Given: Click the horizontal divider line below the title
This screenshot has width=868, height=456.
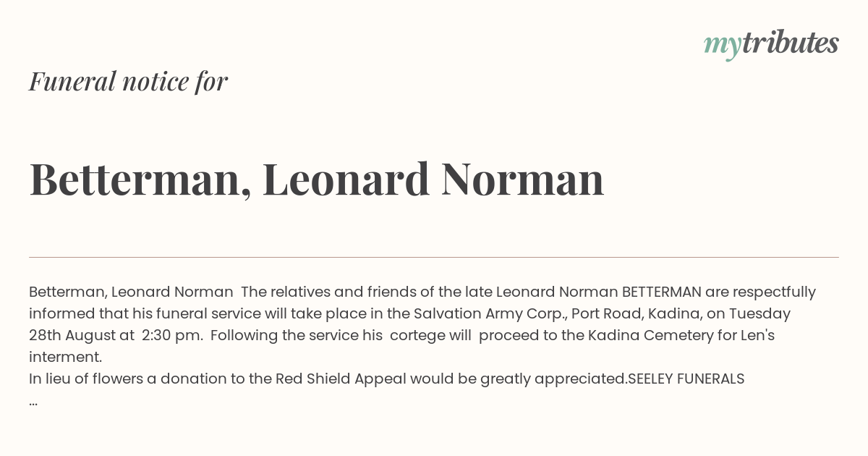Looking at the screenshot, I should (x=434, y=257).
